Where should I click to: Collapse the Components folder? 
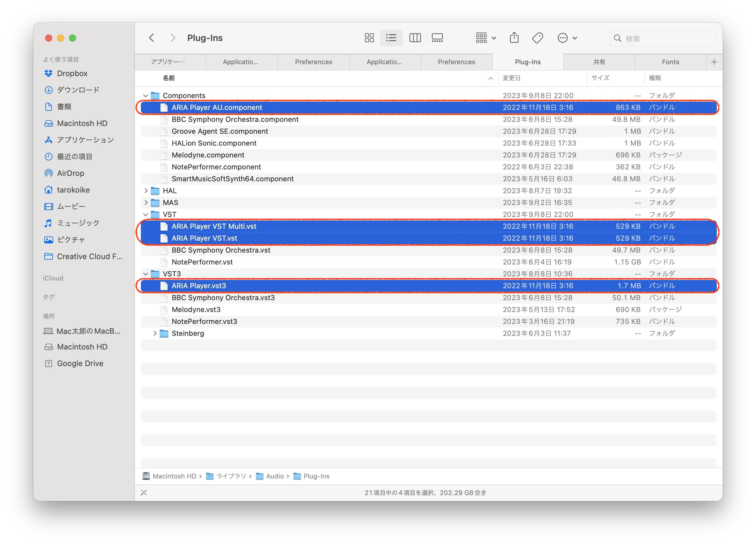(146, 96)
